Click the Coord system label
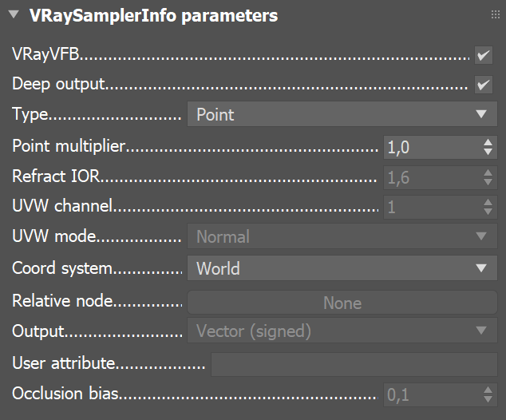The width and height of the screenshot is (506, 420). tap(62, 268)
